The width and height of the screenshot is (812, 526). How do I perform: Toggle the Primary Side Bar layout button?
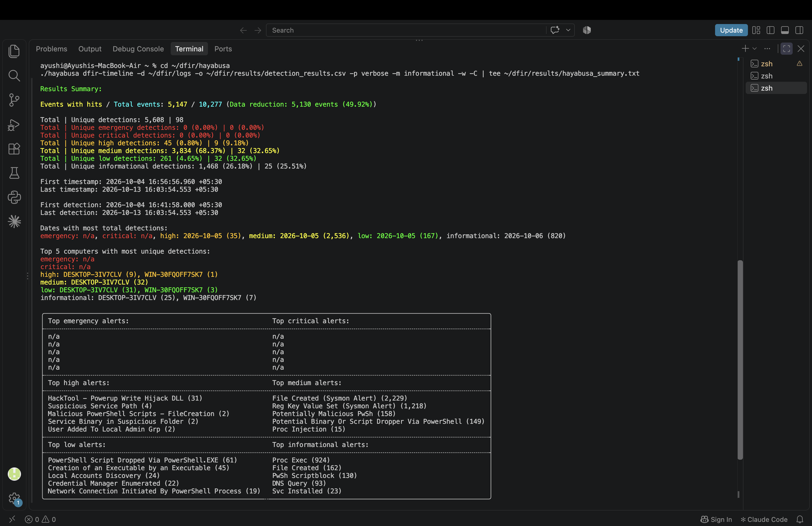770,30
